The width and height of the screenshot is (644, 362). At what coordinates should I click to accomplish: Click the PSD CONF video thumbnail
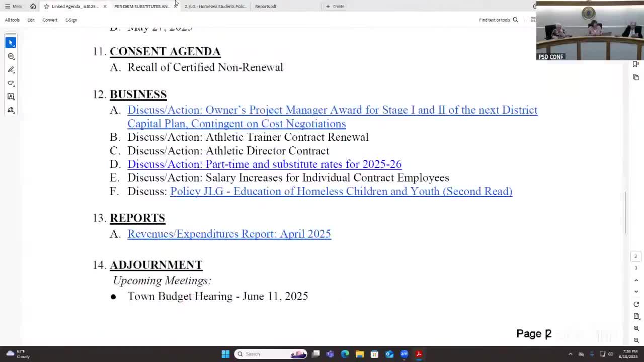590,31
